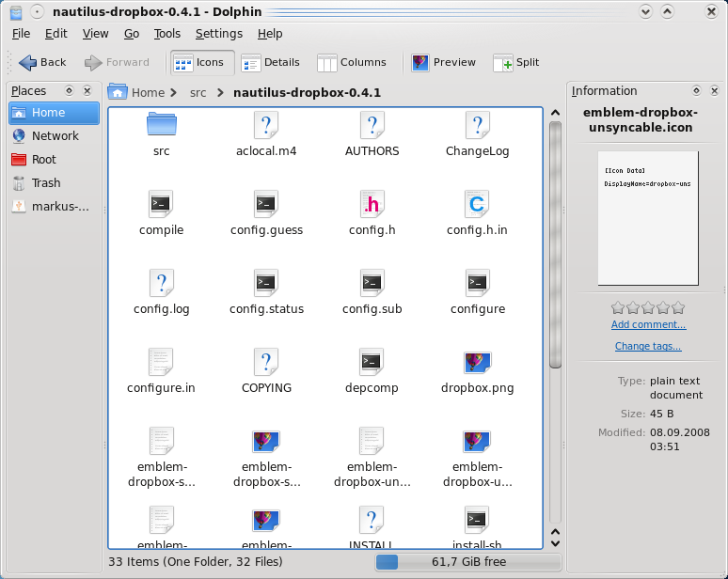Open Trash in Places panel
The height and width of the screenshot is (579, 728).
click(x=45, y=183)
